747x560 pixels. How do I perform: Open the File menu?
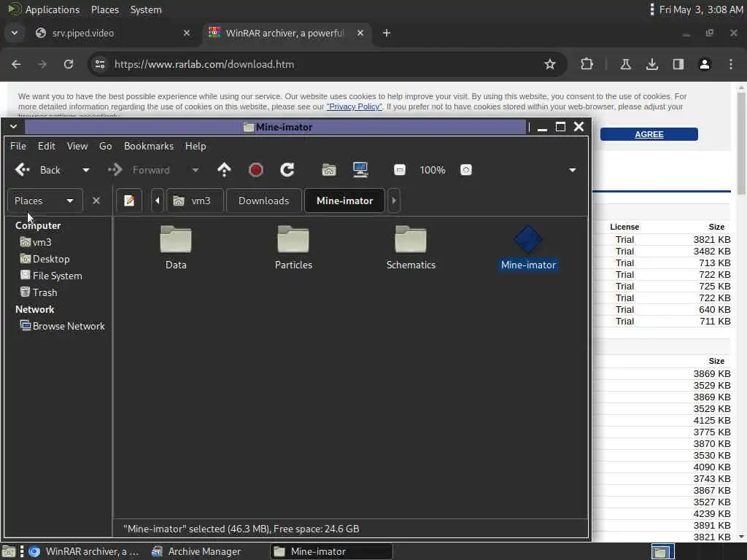tap(18, 146)
